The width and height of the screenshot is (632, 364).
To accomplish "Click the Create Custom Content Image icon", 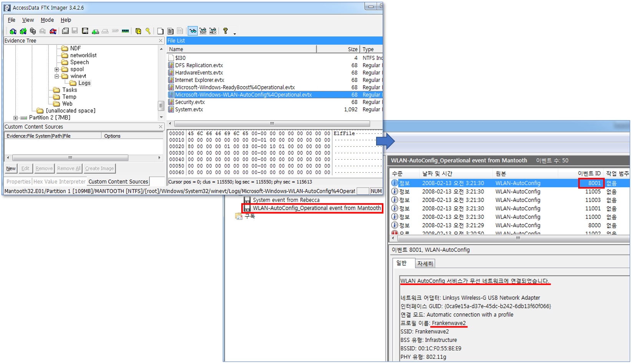I will coord(105,31).
